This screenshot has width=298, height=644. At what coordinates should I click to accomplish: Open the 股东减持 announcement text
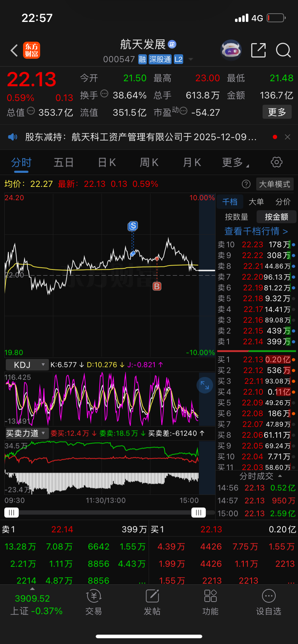[x=141, y=137]
